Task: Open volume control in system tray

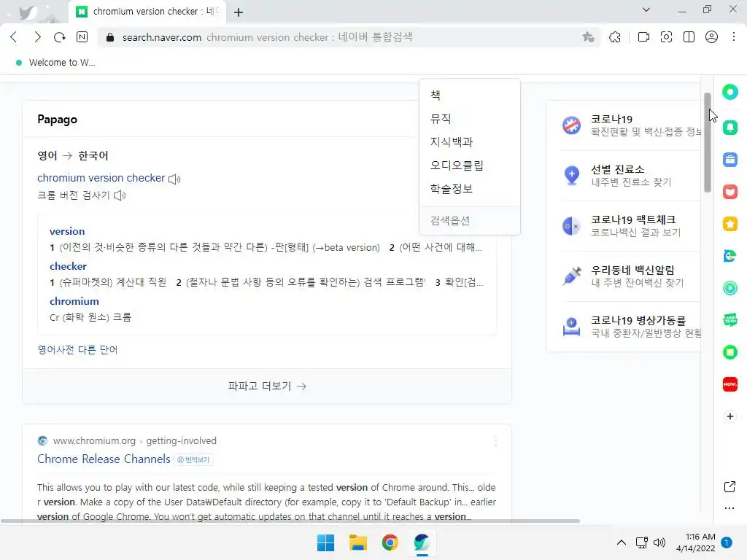Action: click(659, 542)
